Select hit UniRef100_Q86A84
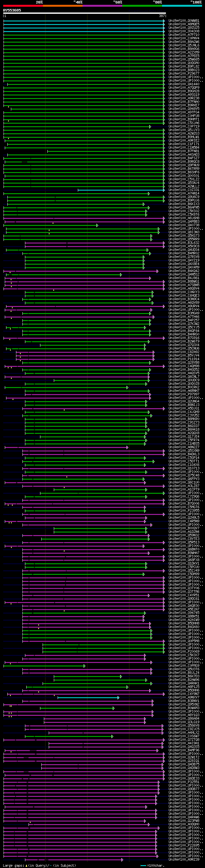 [x=184, y=718]
